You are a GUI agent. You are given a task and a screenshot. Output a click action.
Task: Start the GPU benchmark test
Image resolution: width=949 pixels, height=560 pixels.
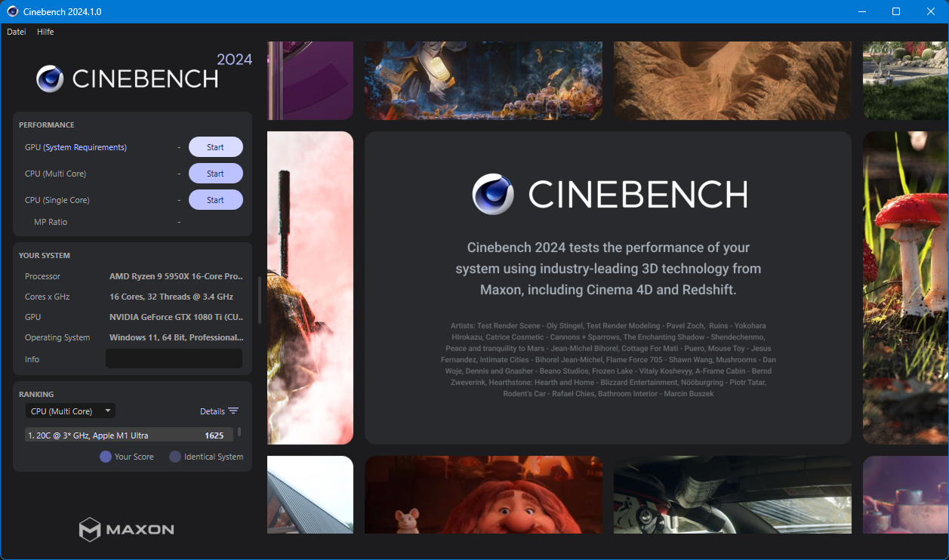click(215, 147)
